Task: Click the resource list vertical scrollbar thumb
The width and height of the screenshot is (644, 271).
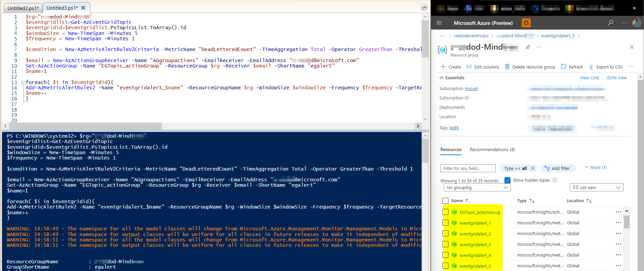Action: [627, 222]
